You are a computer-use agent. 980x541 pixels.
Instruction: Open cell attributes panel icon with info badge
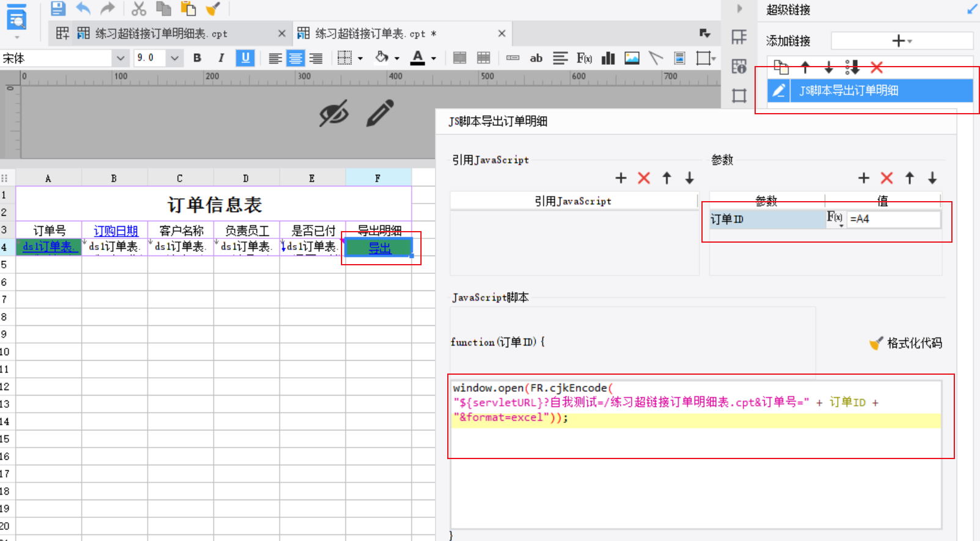tap(739, 66)
